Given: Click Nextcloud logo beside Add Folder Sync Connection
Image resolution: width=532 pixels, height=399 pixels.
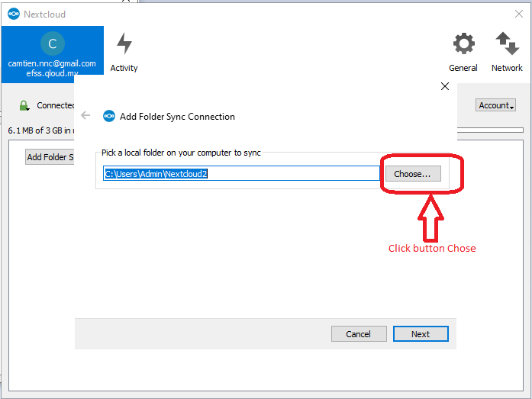Looking at the screenshot, I should [109, 117].
